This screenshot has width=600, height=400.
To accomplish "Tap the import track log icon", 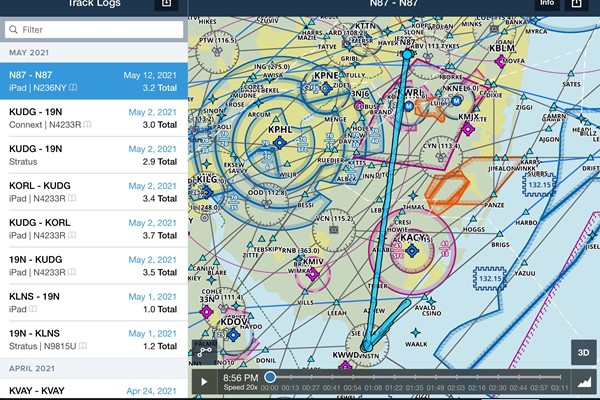I will [x=166, y=4].
